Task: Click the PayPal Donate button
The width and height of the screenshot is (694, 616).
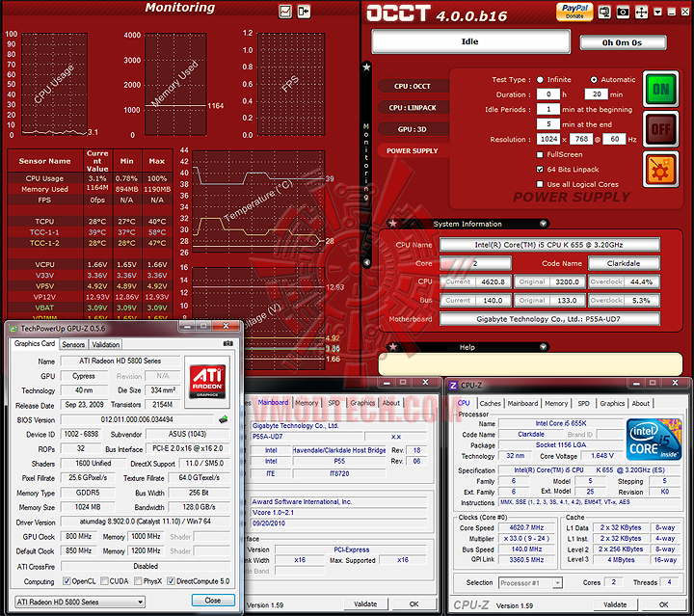Action: [574, 12]
